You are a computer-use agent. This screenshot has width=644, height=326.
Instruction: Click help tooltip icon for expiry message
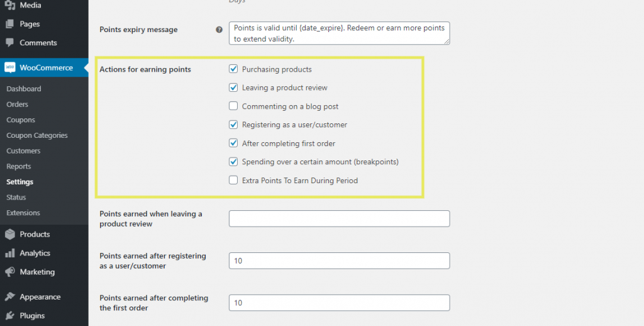(x=219, y=30)
